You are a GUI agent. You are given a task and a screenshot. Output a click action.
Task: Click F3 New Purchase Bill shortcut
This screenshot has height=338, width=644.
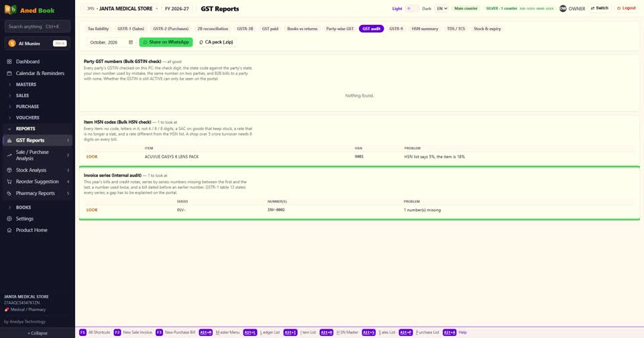tap(175, 332)
